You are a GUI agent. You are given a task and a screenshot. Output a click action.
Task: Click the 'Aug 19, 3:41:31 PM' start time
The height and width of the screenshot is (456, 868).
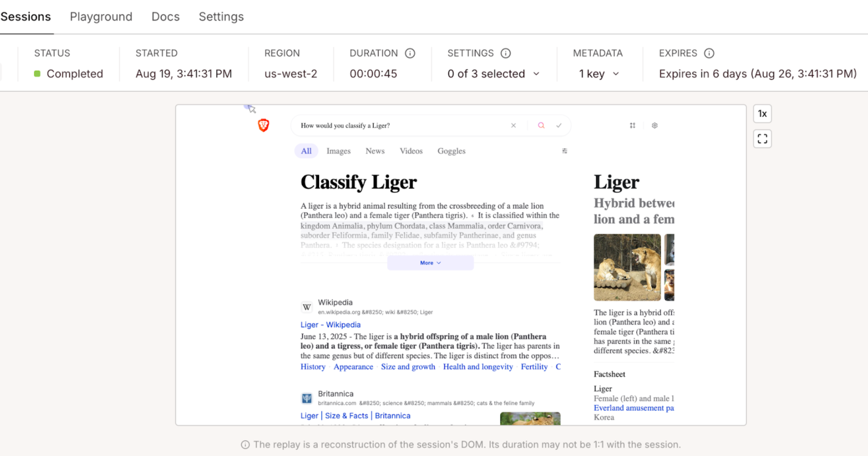184,74
